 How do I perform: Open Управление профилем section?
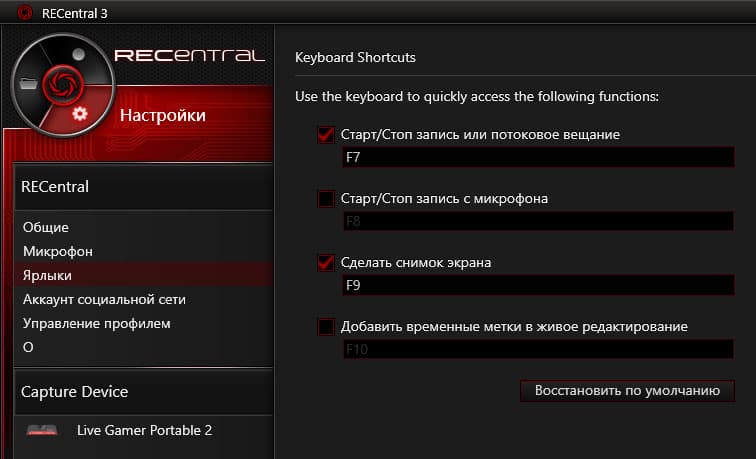point(97,323)
